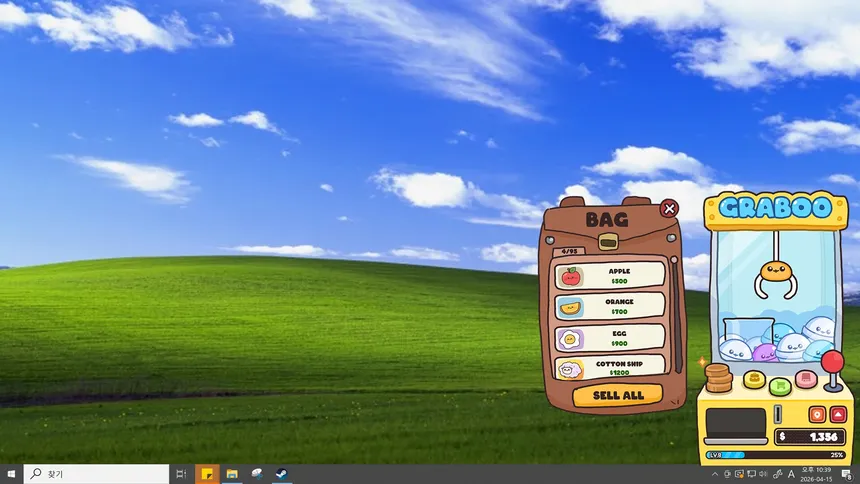The image size is (860, 484).
Task: Click the prize collection chute on the machine
Action: (735, 425)
